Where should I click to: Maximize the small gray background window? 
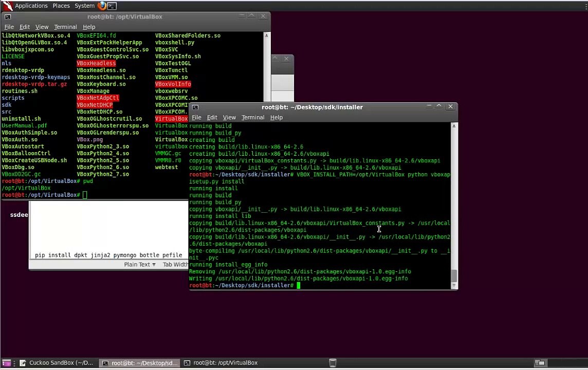click(275, 59)
